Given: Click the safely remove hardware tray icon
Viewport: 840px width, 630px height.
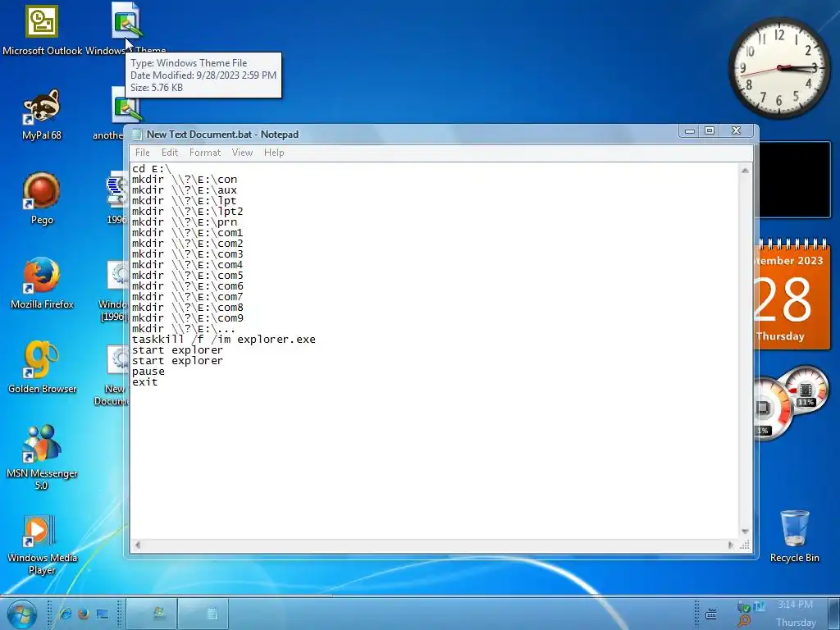Looking at the screenshot, I should pos(743,607).
